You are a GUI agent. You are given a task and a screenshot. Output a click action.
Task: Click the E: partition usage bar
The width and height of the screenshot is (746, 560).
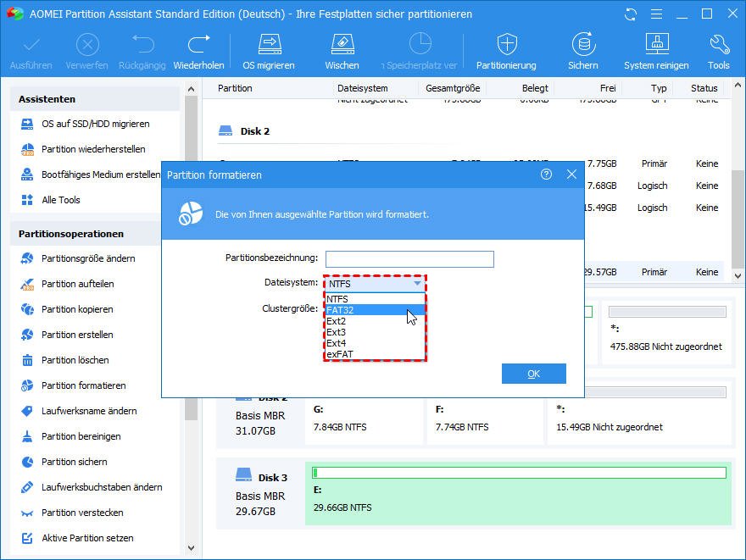point(519,473)
